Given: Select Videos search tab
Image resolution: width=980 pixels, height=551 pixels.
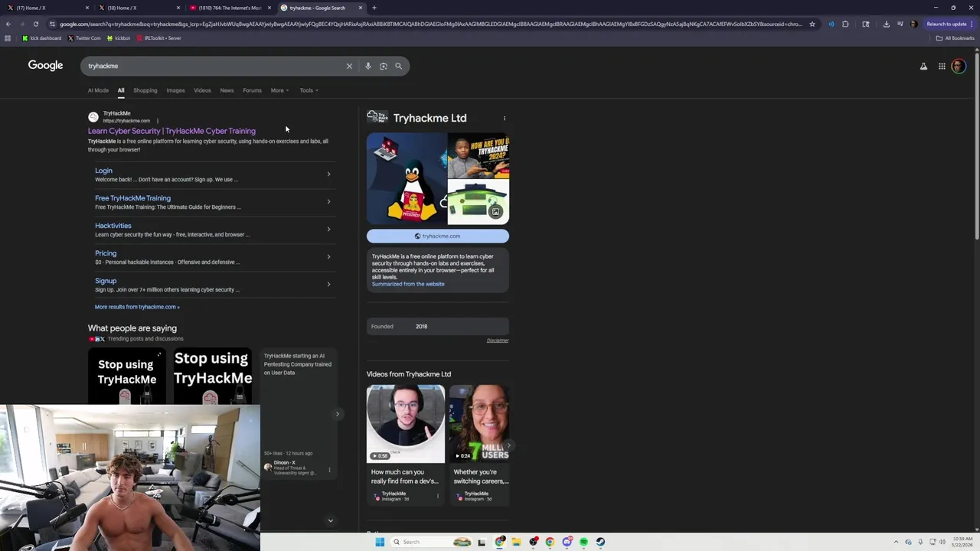Looking at the screenshot, I should pos(202,90).
